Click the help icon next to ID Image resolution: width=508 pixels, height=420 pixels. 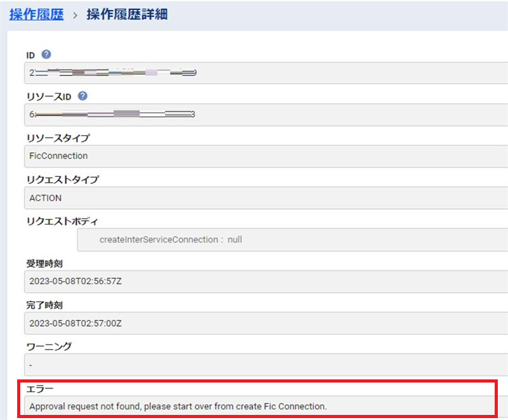click(x=46, y=55)
